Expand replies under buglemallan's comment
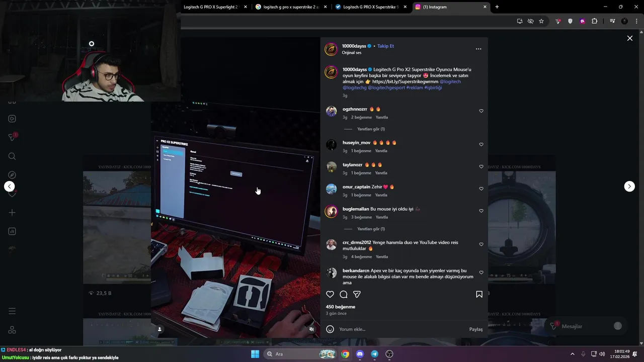The width and height of the screenshot is (644, 362). point(371,229)
